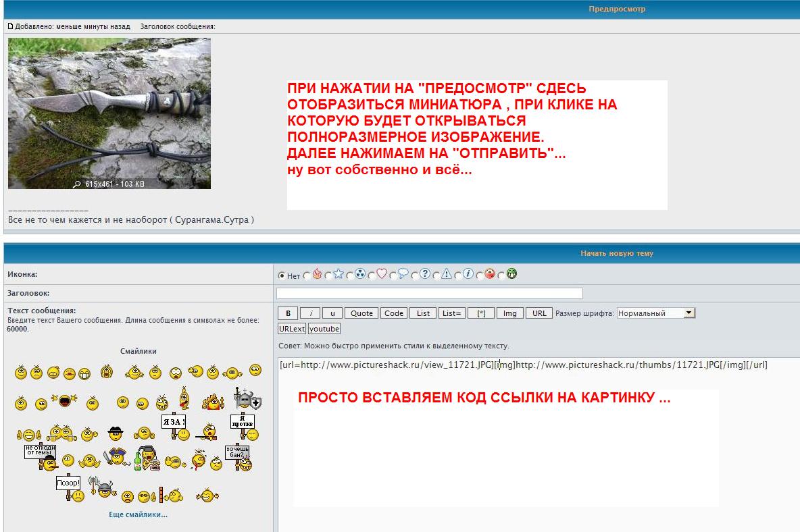This screenshot has width=800, height=532.
Task: Insert the smiley with green bottle
Action: 147,458
